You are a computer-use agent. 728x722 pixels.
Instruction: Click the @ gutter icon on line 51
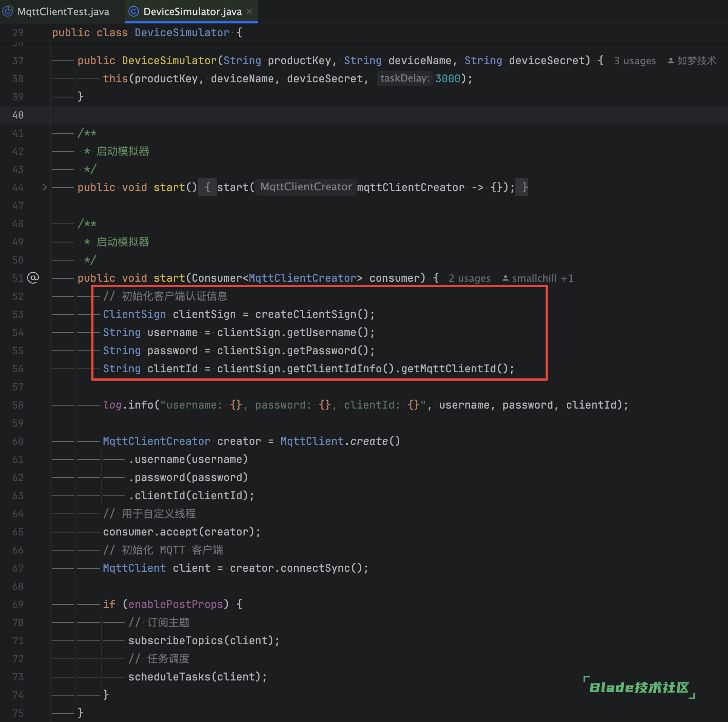tap(33, 278)
